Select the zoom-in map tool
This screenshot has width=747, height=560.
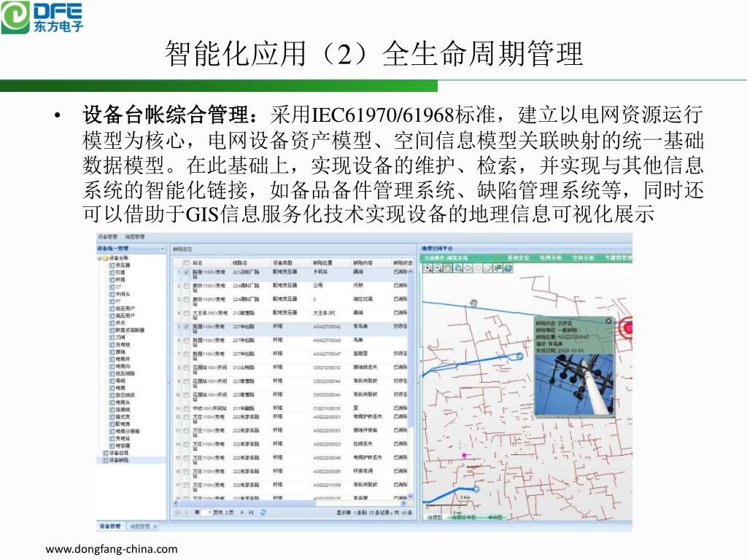pos(427,268)
